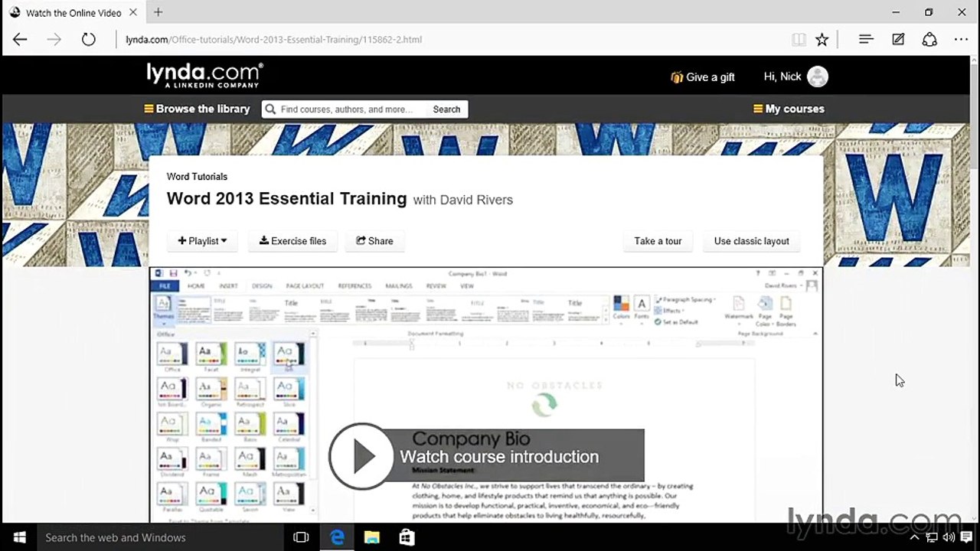Screen dimensions: 980x551
Task: Click the Microsoft Edge taskbar icon
Action: click(x=337, y=537)
